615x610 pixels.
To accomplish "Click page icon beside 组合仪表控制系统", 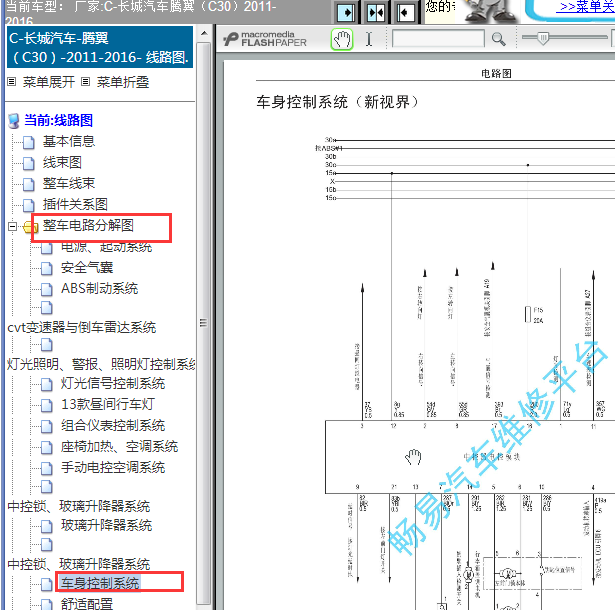I will (x=47, y=427).
